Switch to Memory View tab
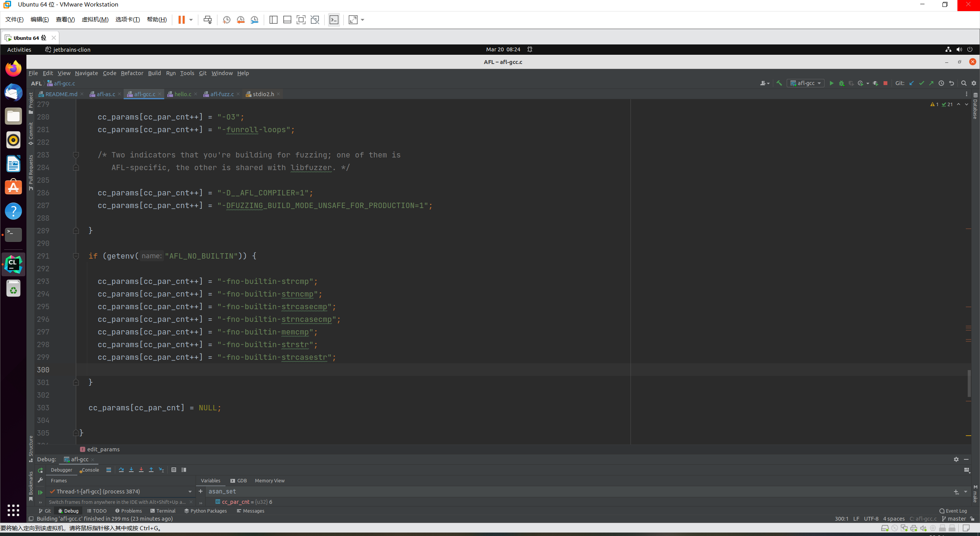Screen dimensions: 980x536 (269, 480)
